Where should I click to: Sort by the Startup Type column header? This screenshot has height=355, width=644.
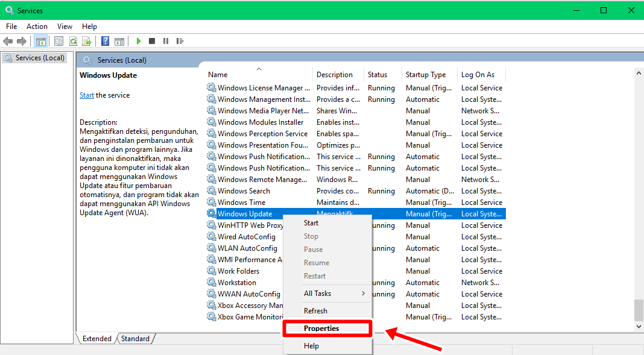(429, 74)
